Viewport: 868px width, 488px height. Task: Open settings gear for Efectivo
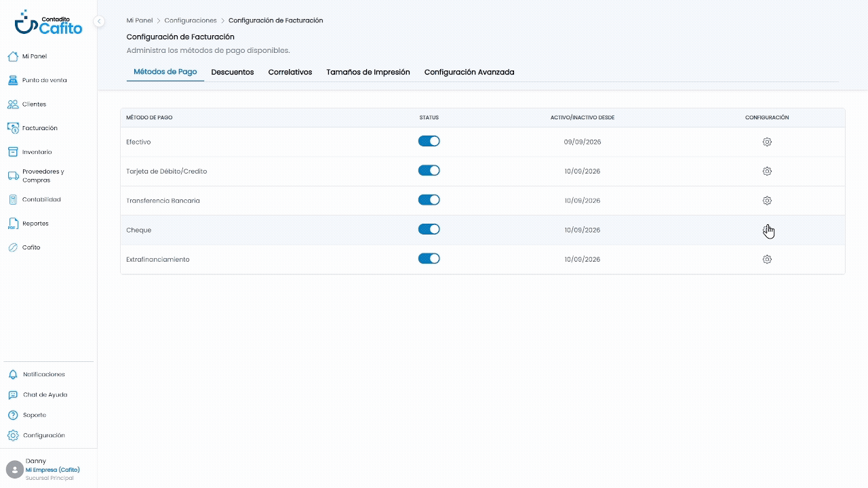coord(767,142)
